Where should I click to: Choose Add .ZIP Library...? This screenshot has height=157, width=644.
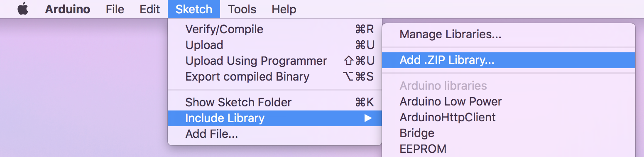tap(509, 60)
